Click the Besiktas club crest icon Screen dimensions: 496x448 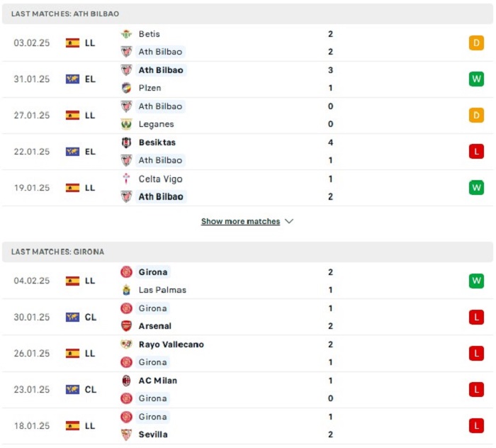[126, 142]
